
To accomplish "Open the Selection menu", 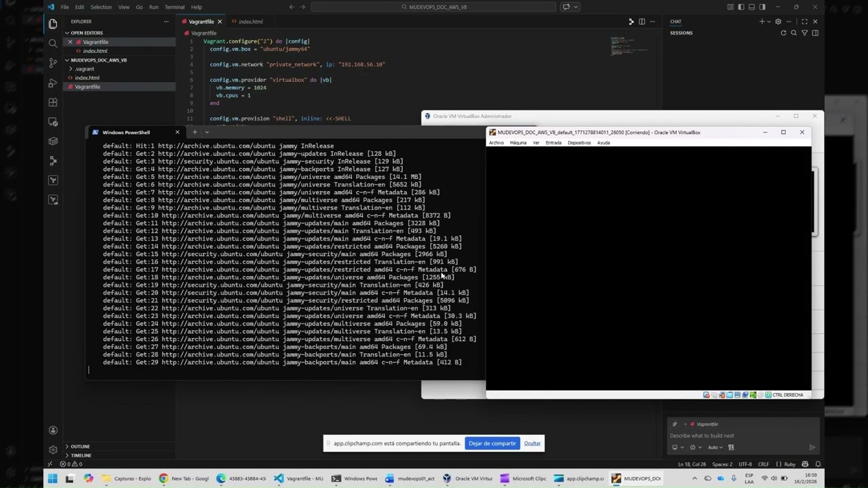I will click(x=101, y=7).
